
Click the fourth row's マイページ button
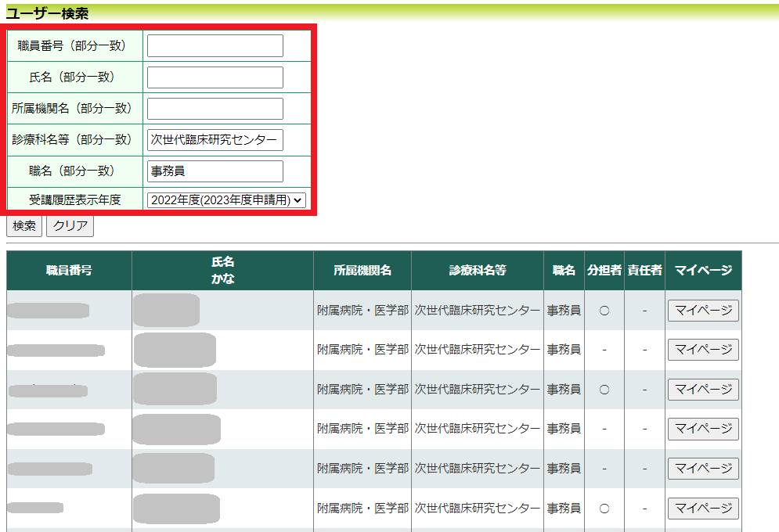point(702,429)
